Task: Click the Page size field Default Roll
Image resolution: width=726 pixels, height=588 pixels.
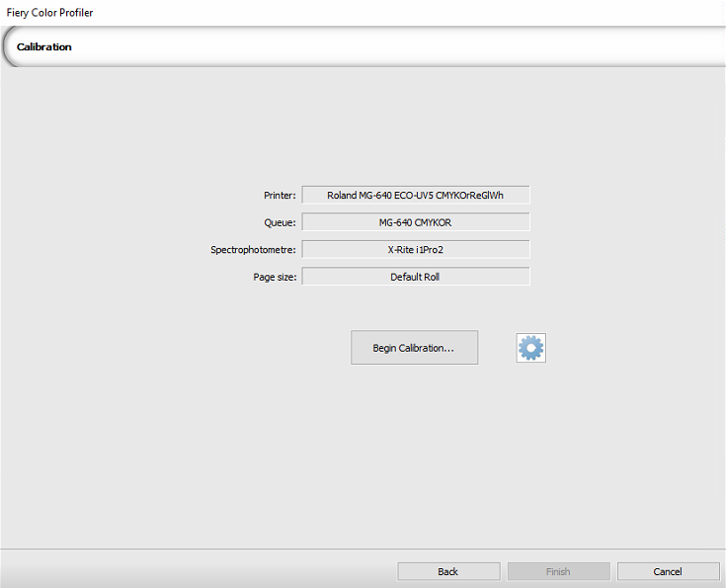Action: [x=415, y=277]
